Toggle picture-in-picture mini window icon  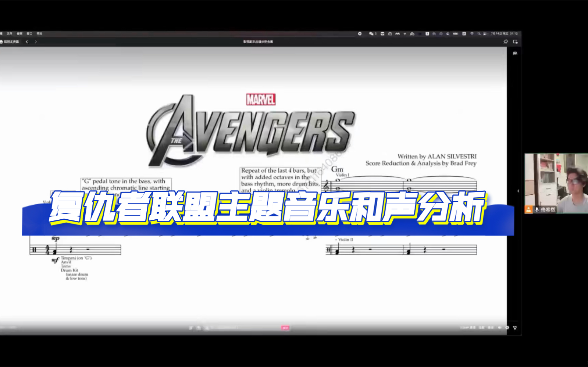515,42
